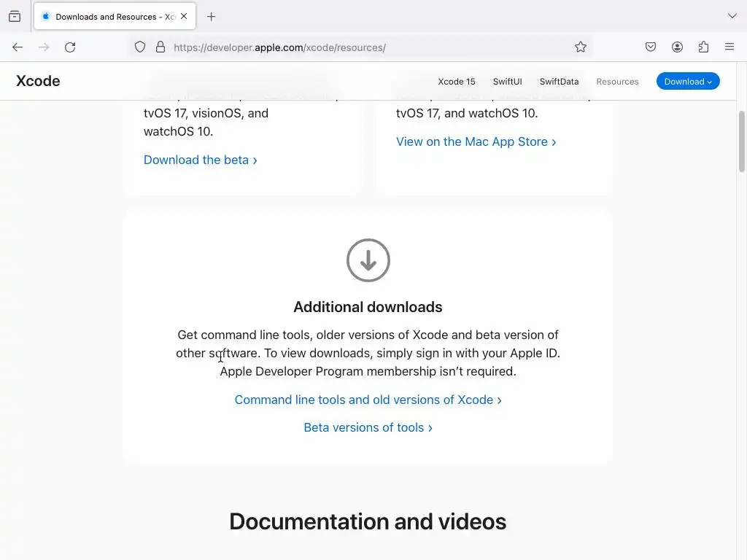Open Save to Pocket icon
The height and width of the screenshot is (560, 747).
point(651,47)
